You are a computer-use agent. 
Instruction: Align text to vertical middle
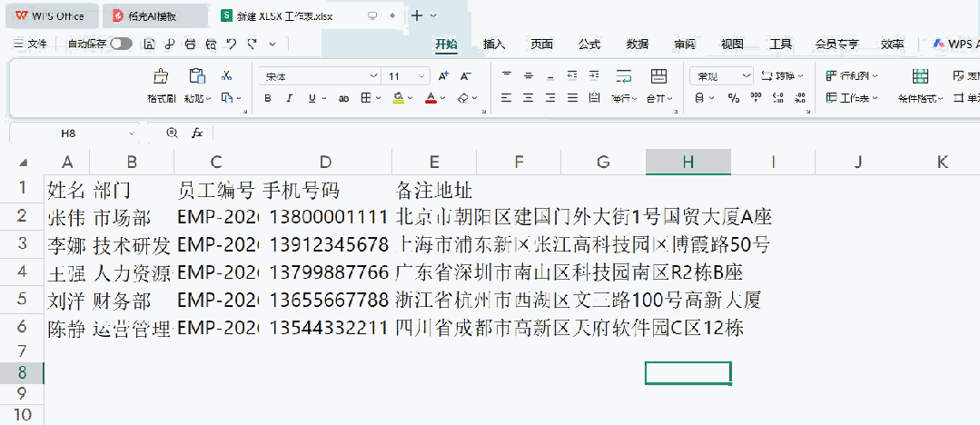tap(529, 75)
